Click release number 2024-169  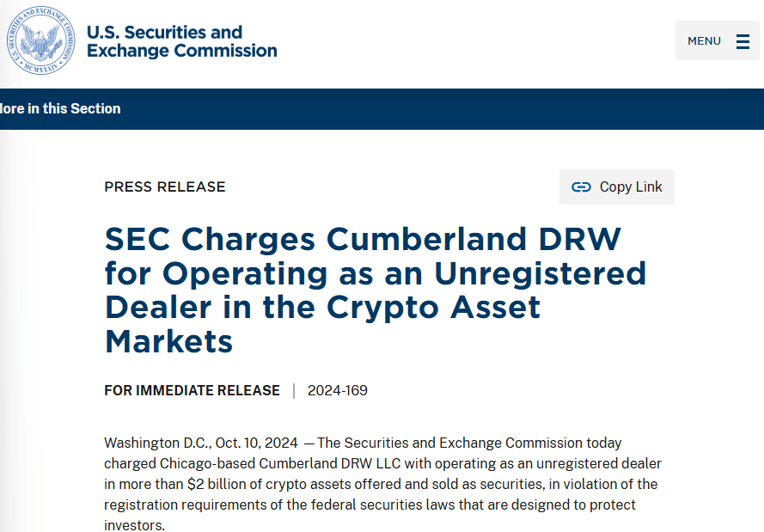click(338, 391)
